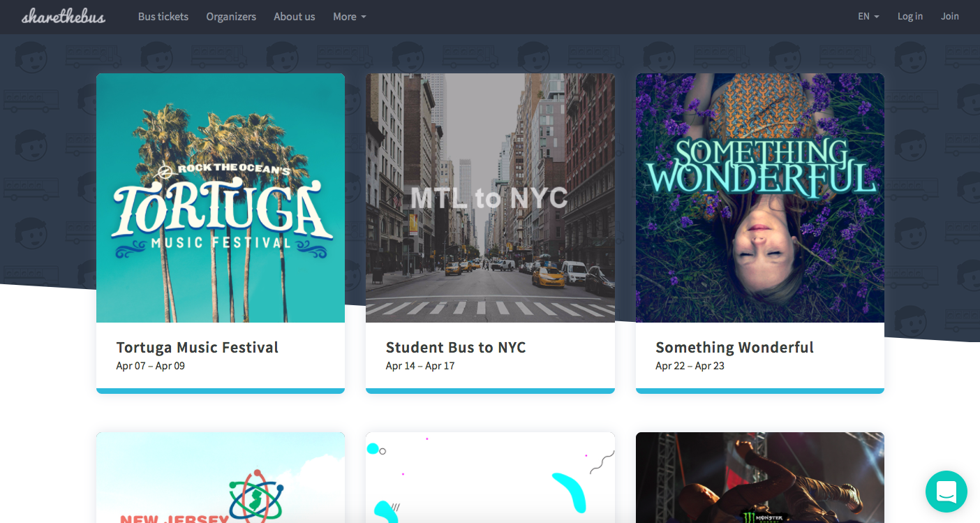The height and width of the screenshot is (523, 980).
Task: Click the sharethebus logo
Action: pyautogui.click(x=64, y=16)
